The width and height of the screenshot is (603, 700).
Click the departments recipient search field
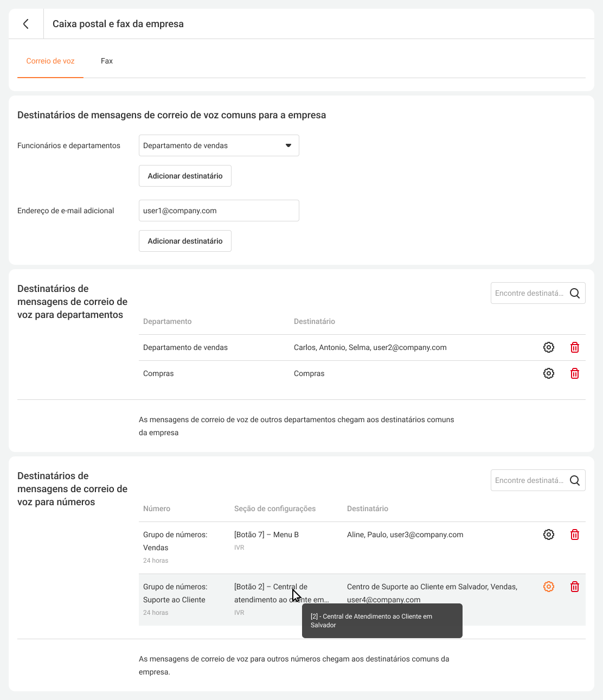pos(529,293)
